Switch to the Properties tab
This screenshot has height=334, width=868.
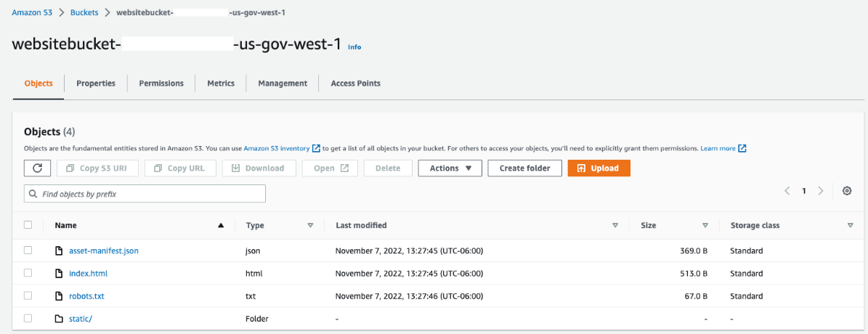(x=96, y=83)
